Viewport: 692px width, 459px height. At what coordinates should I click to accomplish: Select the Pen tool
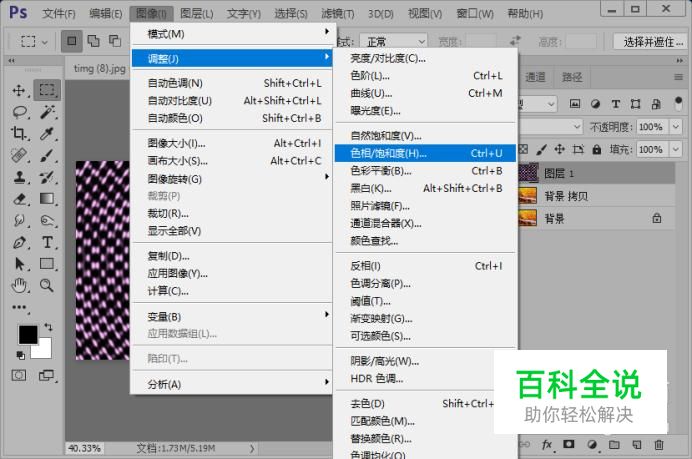pyautogui.click(x=19, y=242)
